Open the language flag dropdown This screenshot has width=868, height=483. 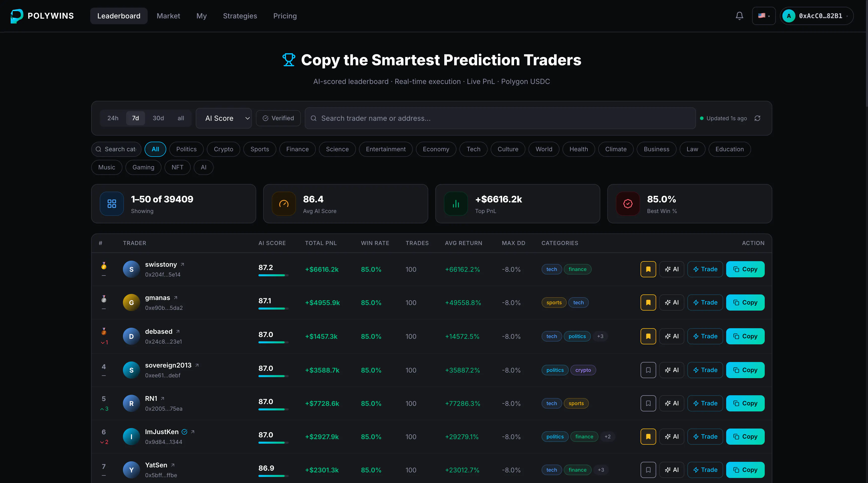764,16
